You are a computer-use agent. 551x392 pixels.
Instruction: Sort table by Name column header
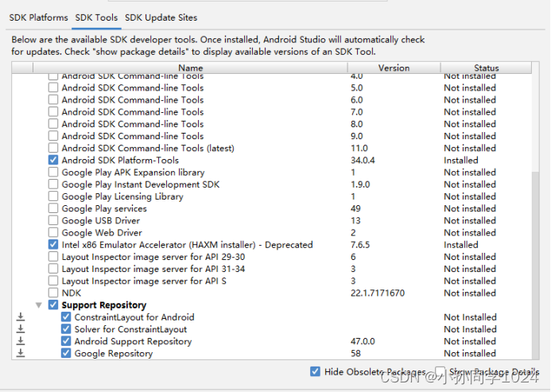coord(190,68)
